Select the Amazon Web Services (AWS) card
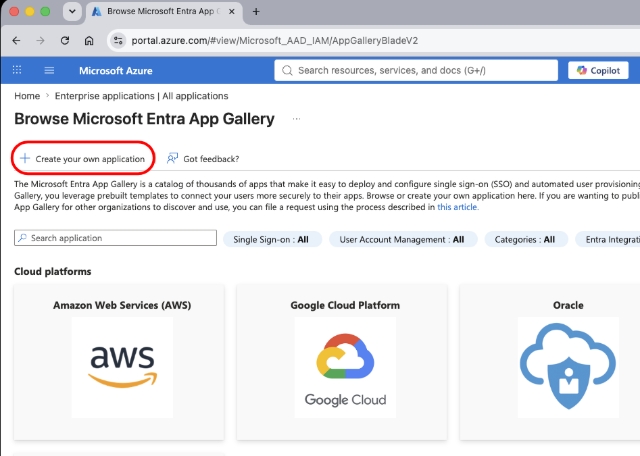This screenshot has height=456, width=640. pos(119,362)
